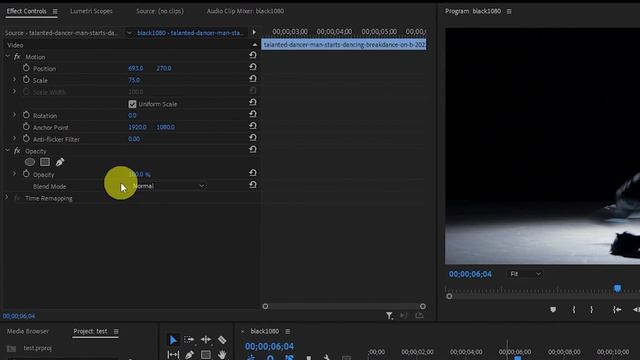Toggle Opacity property animation stopwatch
The height and width of the screenshot is (360, 640).
tap(26, 174)
